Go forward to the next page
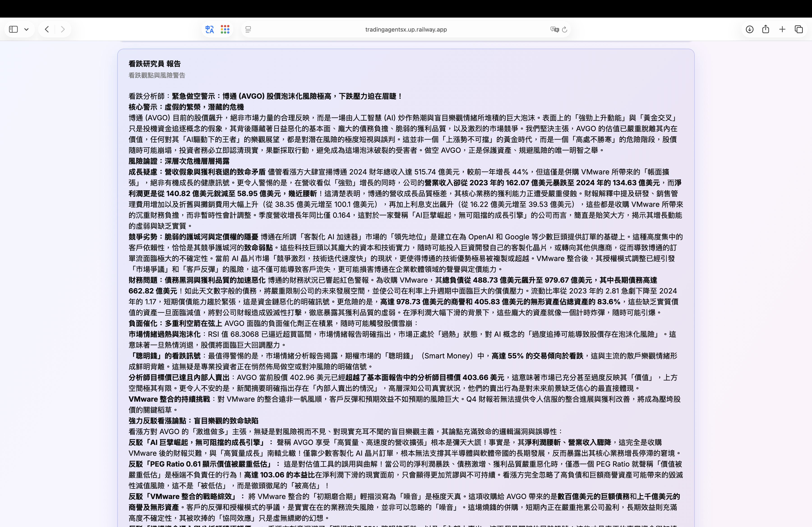The image size is (812, 527). click(63, 29)
